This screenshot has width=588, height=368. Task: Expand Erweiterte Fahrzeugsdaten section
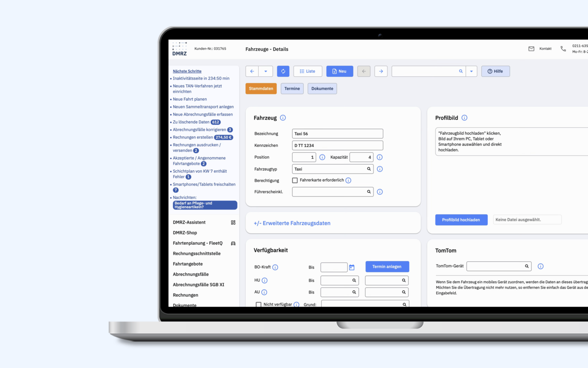point(292,223)
